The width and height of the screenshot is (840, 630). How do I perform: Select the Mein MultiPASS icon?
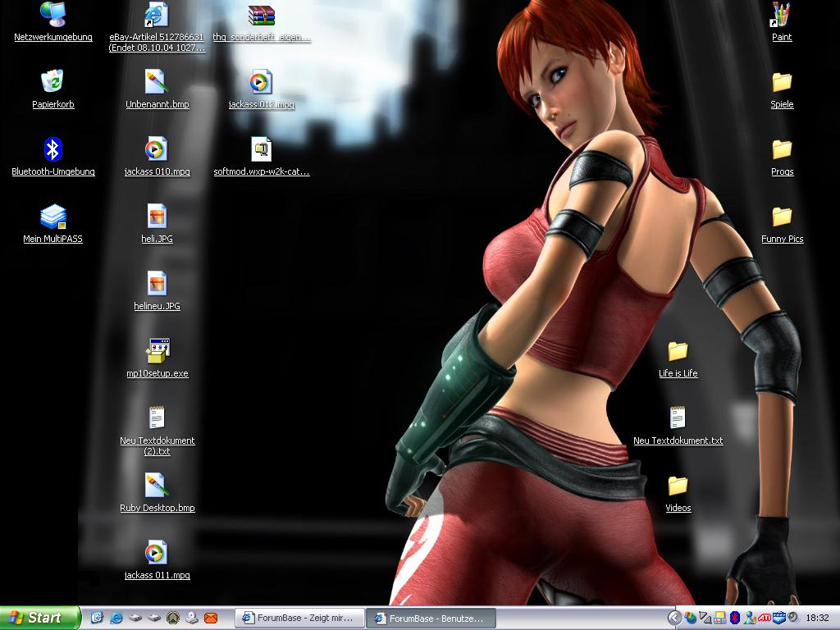tap(53, 217)
